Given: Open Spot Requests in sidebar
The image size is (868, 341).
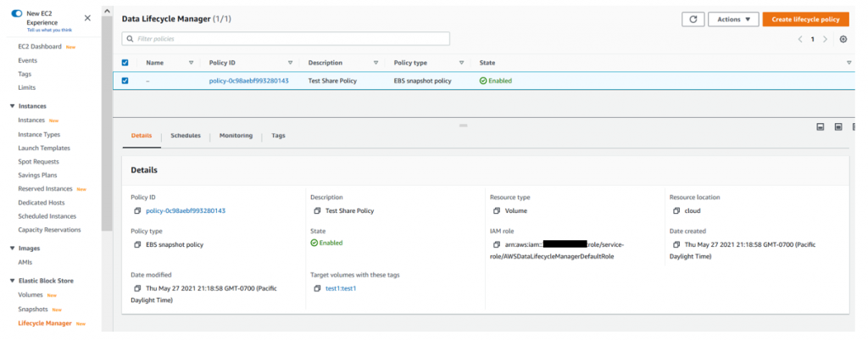Looking at the screenshot, I should (38, 162).
